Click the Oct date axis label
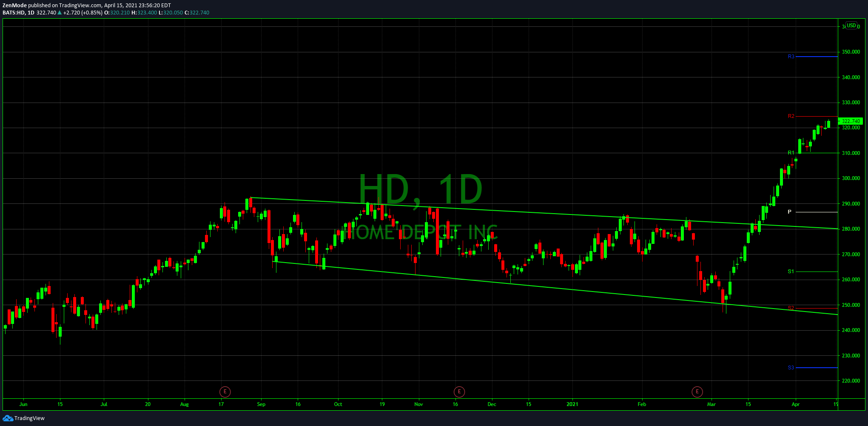 click(x=338, y=404)
